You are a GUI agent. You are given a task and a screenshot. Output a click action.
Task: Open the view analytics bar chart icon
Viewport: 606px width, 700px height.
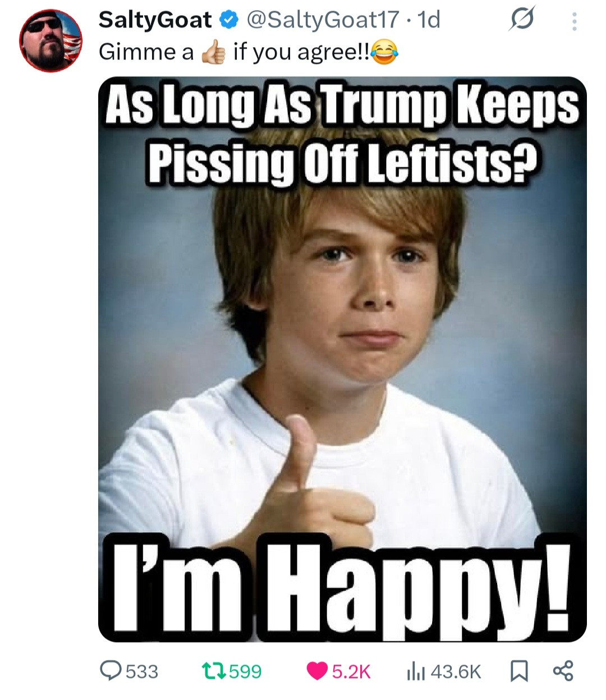415,671
